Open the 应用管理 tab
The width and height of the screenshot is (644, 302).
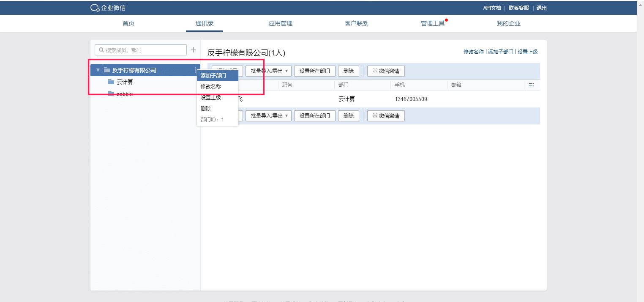pyautogui.click(x=281, y=23)
